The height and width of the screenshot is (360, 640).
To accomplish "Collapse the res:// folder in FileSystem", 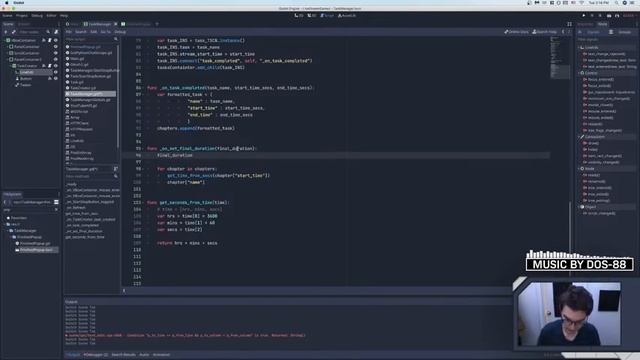I will (x=5, y=224).
